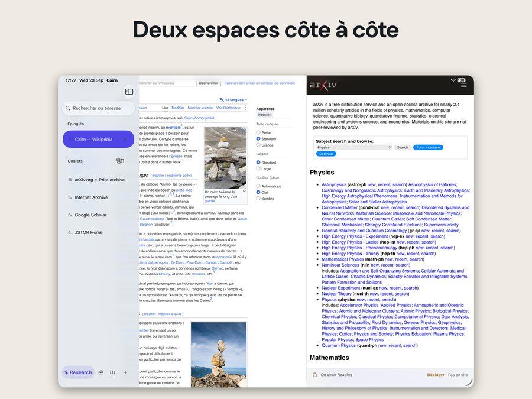Expand the 43 langues dropdown
532x399 pixels.
pos(233,100)
